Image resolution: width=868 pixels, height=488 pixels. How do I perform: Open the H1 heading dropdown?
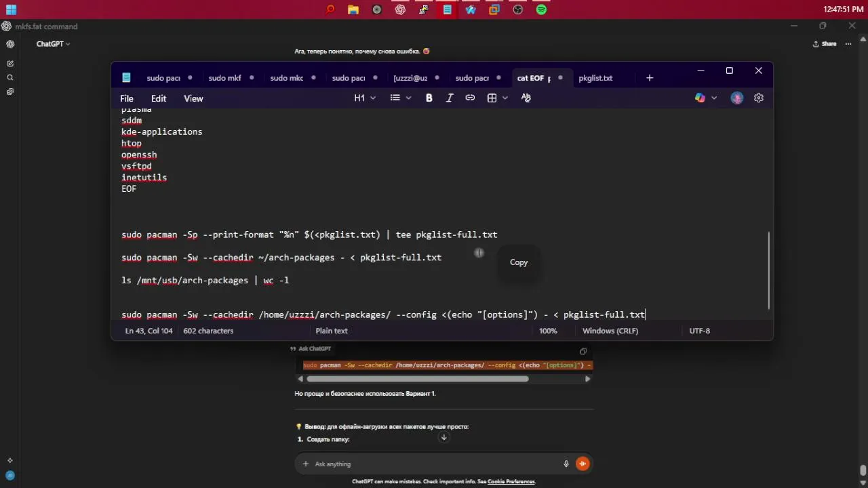tap(365, 98)
